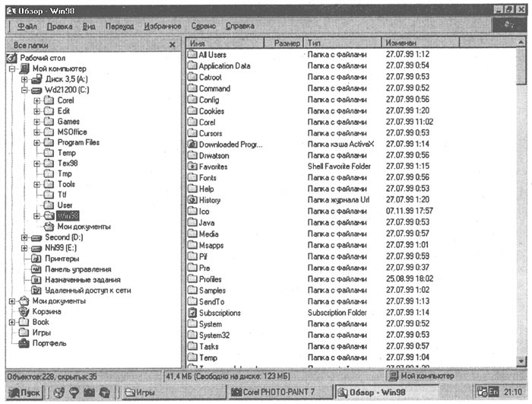The height and width of the screenshot is (404, 532).
Task: Click the file list scroll down arrow
Action: [x=521, y=361]
